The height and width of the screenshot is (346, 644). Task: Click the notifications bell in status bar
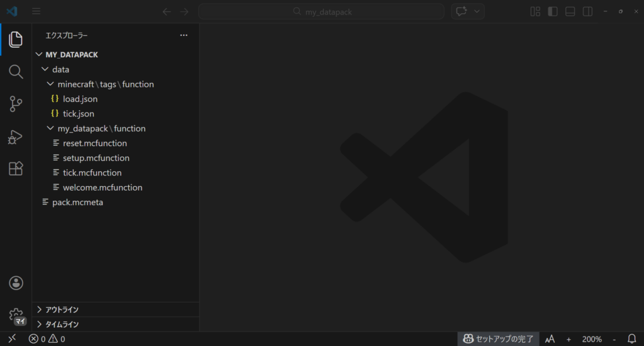(x=632, y=339)
